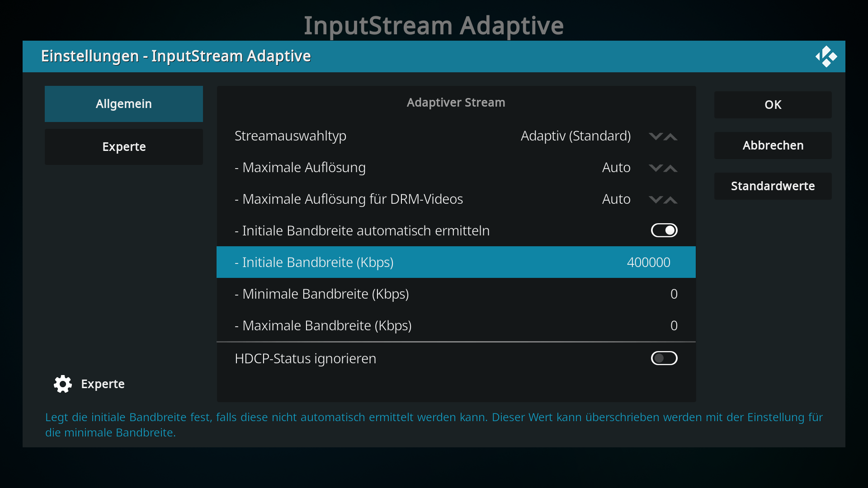868x488 pixels.
Task: Enable HDCP-Status ignorieren toggle
Action: [664, 358]
